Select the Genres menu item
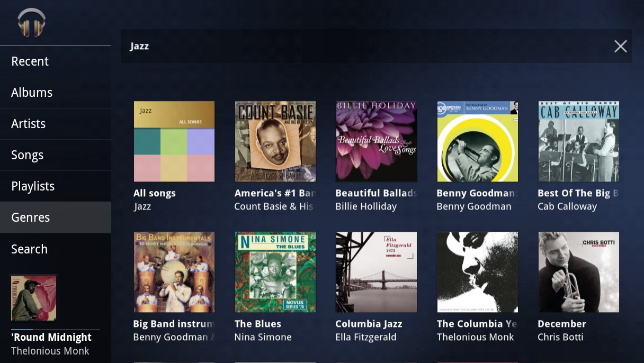Image resolution: width=644 pixels, height=363 pixels. tap(56, 217)
